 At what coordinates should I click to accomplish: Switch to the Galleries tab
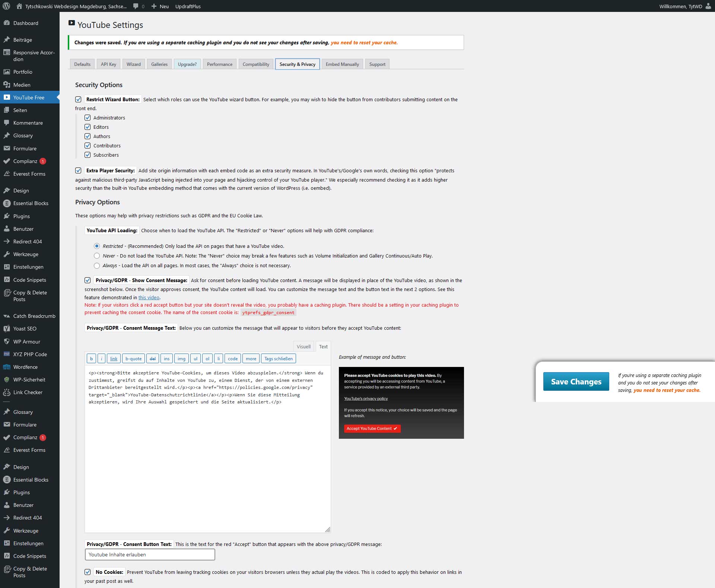point(159,64)
